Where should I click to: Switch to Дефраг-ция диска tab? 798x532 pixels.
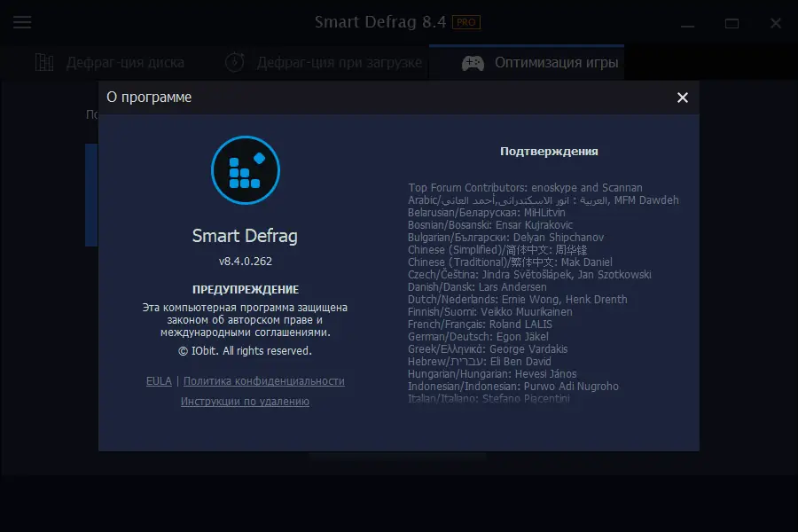110,62
